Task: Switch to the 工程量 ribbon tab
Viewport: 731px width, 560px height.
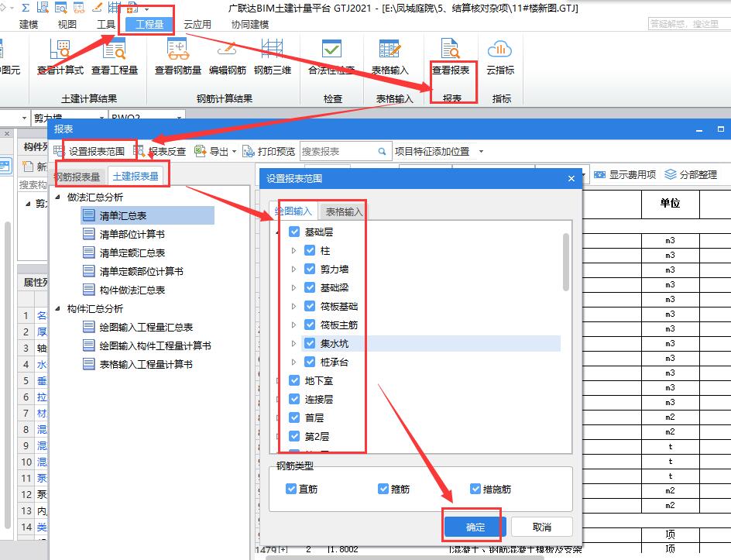Action: 149,24
